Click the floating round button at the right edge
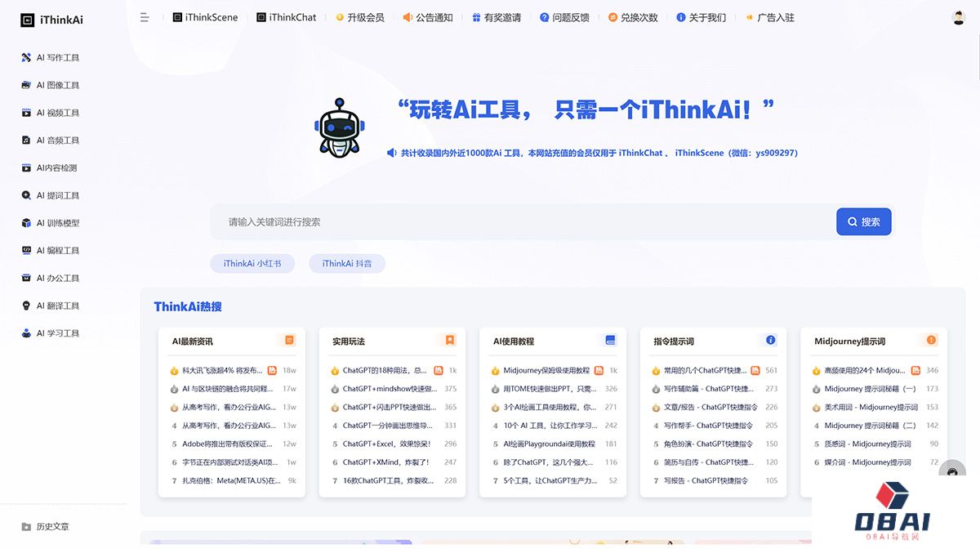980x549 pixels. pyautogui.click(x=952, y=474)
